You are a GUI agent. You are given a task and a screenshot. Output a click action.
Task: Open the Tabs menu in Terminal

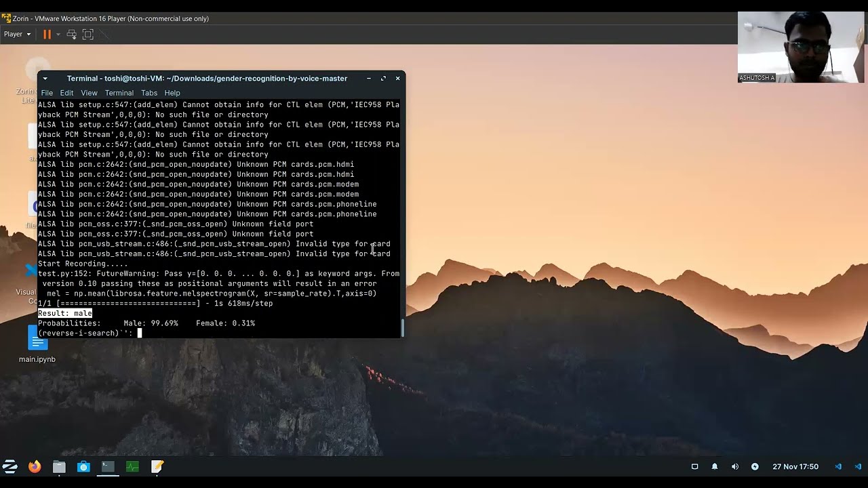(x=149, y=93)
